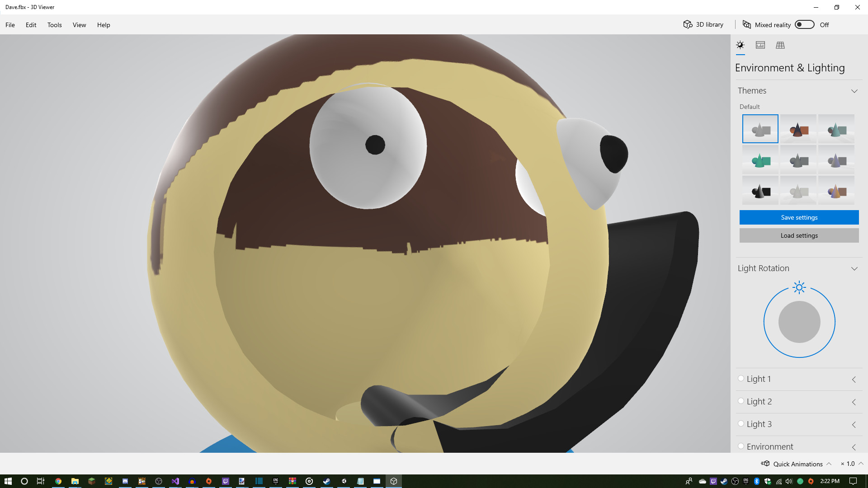This screenshot has height=488, width=868.
Task: Select the black cone dark theme thumbnail
Action: pos(760,191)
